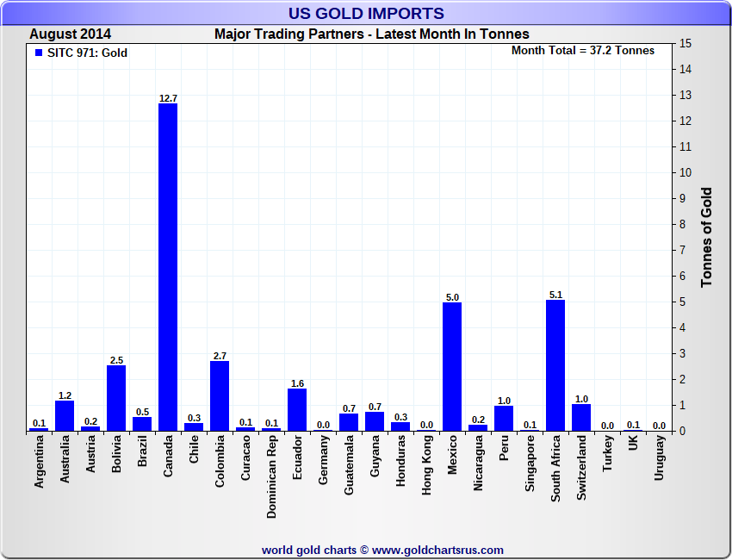
Task: Click the Guyana bar at 0.7
Action: (x=375, y=421)
